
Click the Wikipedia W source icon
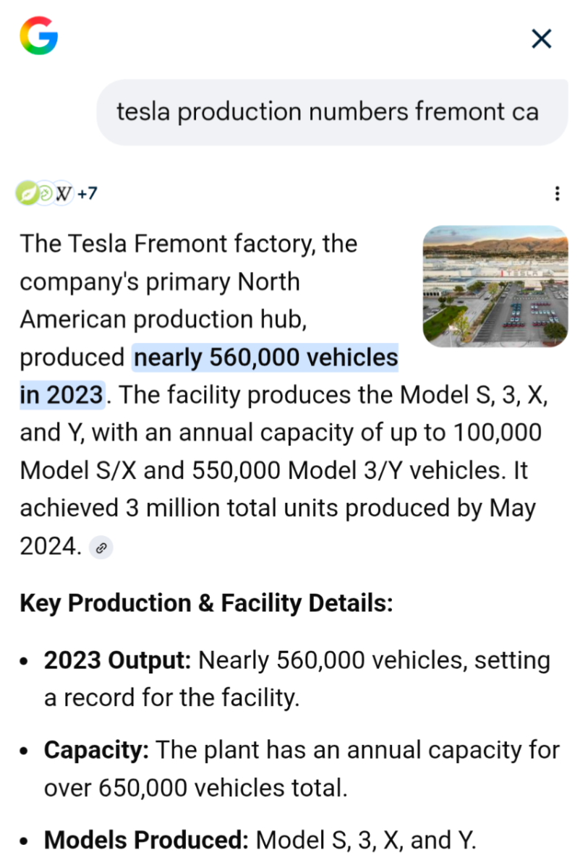(63, 193)
